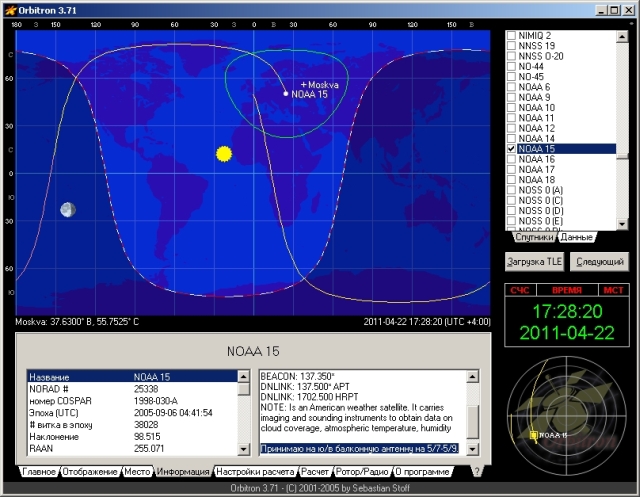Check the NNSS 19 satellite checkbox
Screen dimensions: 640x497
511,46
